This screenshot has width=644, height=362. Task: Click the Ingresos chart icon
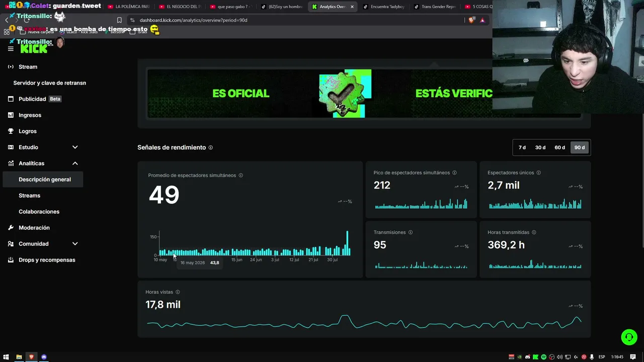(x=11, y=115)
